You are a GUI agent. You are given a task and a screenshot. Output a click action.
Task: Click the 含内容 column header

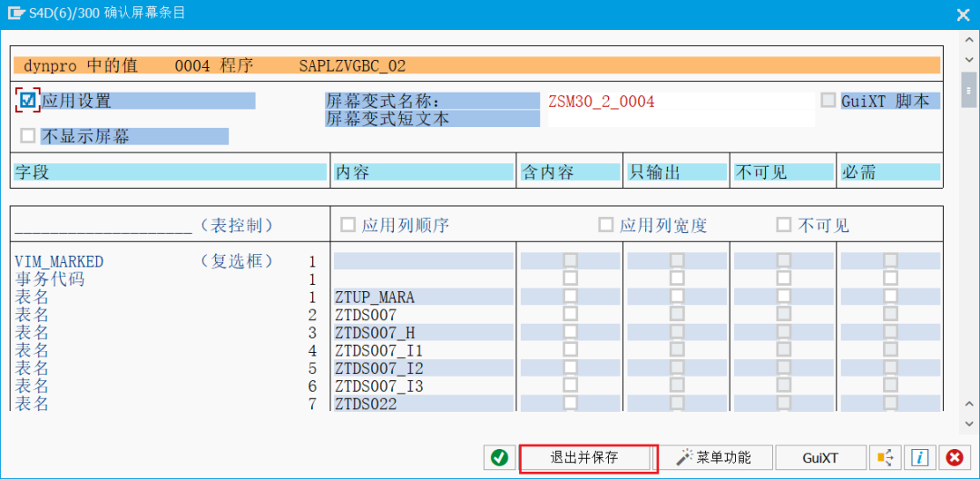pos(570,172)
